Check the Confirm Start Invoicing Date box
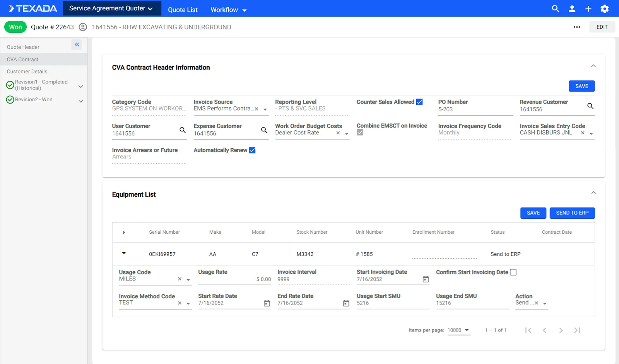The image size is (619, 364). (513, 272)
